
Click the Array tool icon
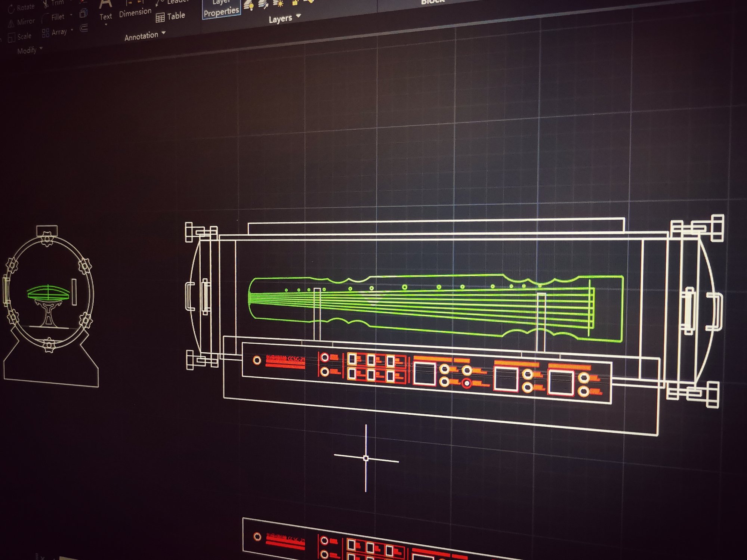coord(46,33)
